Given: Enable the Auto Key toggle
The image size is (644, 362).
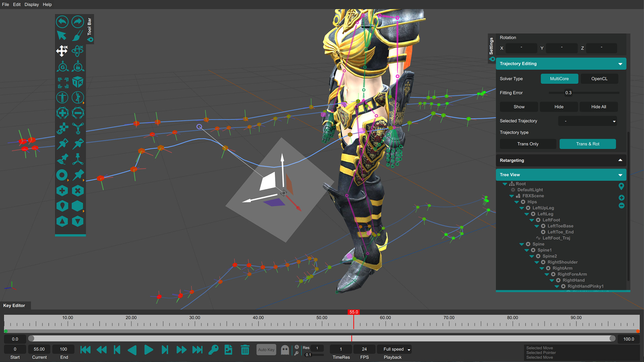Looking at the screenshot, I should click(x=266, y=349).
